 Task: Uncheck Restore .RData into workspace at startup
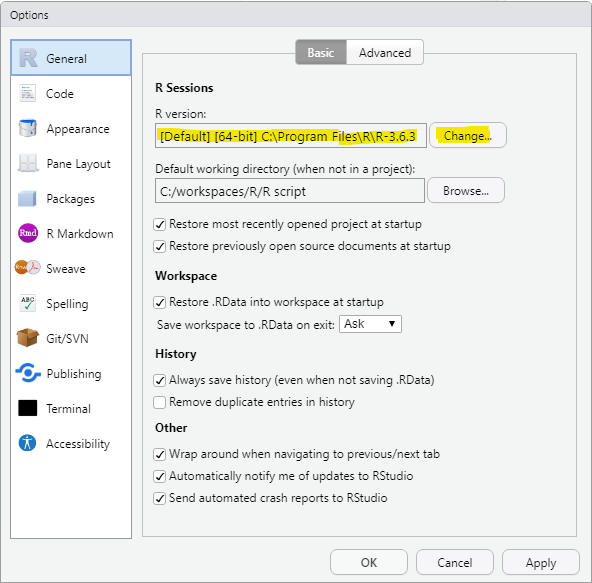click(x=160, y=302)
